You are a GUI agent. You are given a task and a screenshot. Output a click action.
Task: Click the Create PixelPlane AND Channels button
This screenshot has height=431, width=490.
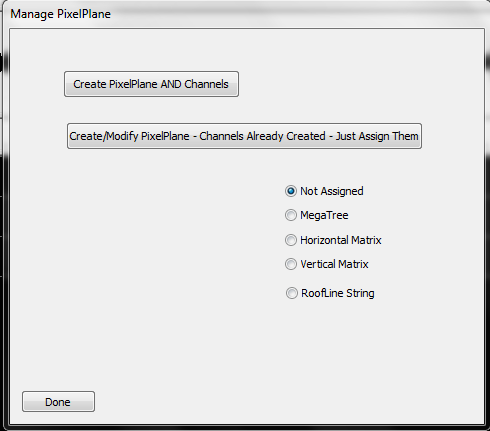click(151, 84)
